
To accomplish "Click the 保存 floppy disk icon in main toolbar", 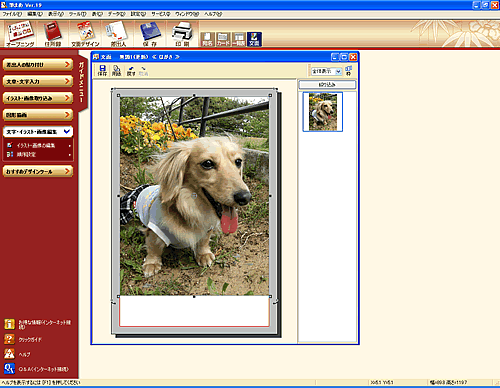I will [x=150, y=34].
